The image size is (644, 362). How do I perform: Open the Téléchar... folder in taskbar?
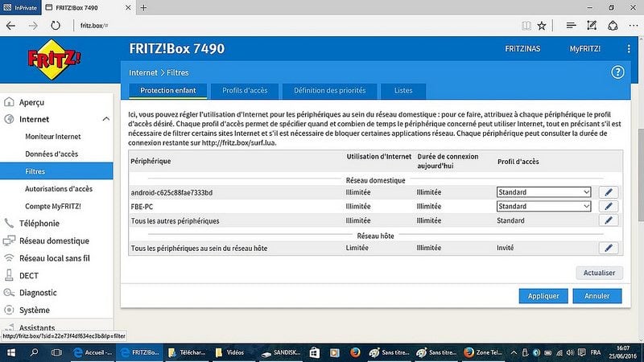click(187, 352)
